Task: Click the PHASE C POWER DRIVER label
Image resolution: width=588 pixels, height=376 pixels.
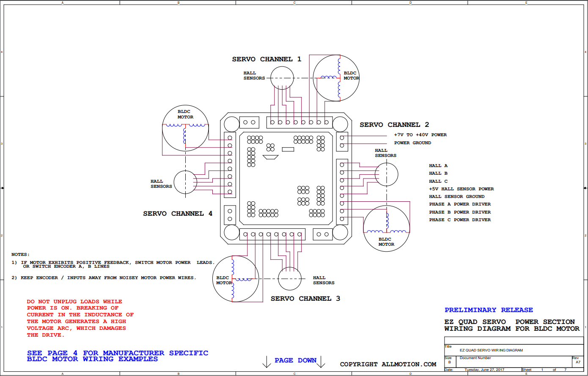Action: click(x=460, y=220)
